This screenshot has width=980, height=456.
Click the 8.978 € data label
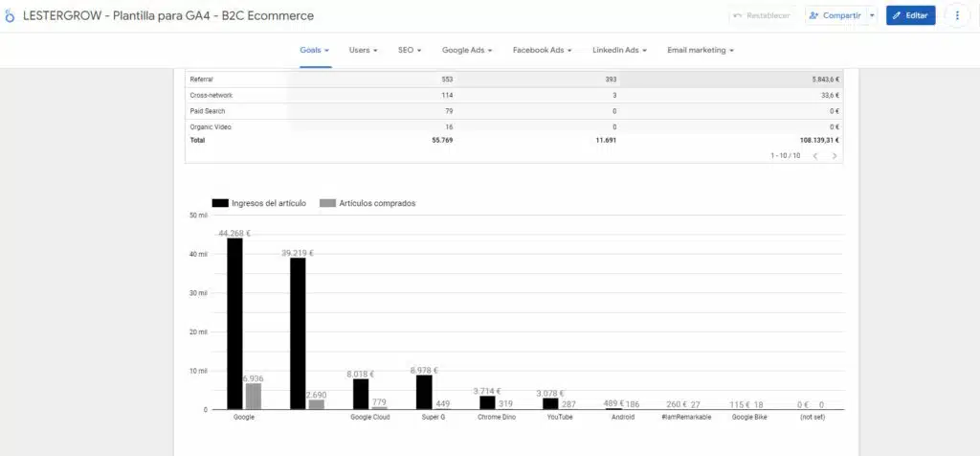[424, 371]
